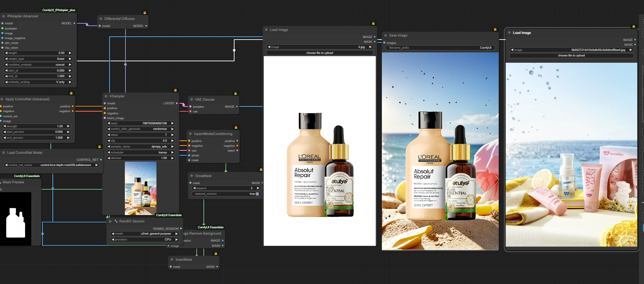Open the scheduler combo set to karras
The width and height of the screenshot is (644, 284).
click(x=140, y=152)
